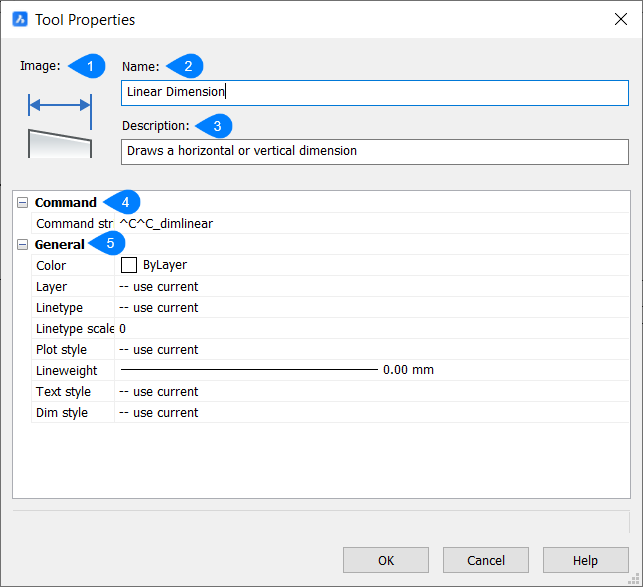Select the Linetype scale value
The width and height of the screenshot is (643, 587).
click(x=370, y=329)
